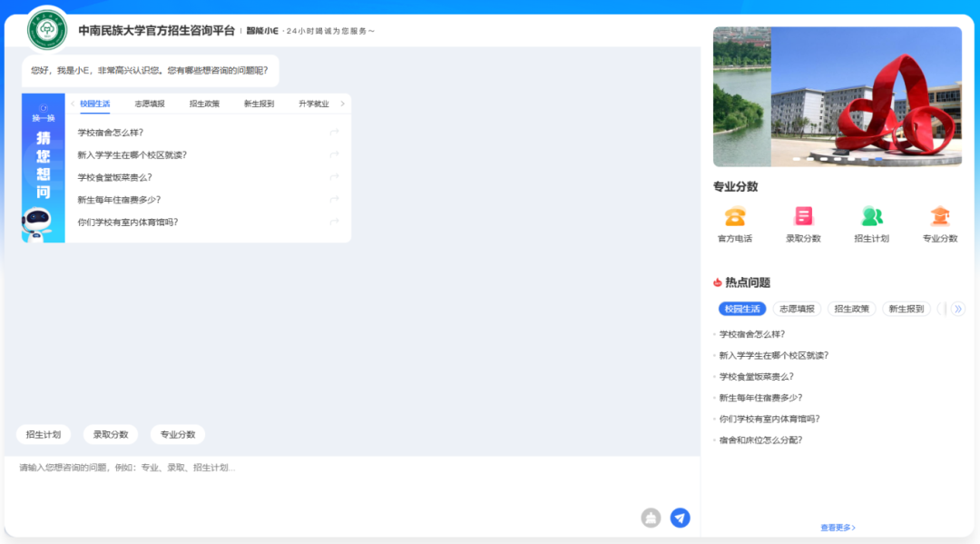
Task: Open the pink 录取分数 document icon
Action: coord(803,216)
